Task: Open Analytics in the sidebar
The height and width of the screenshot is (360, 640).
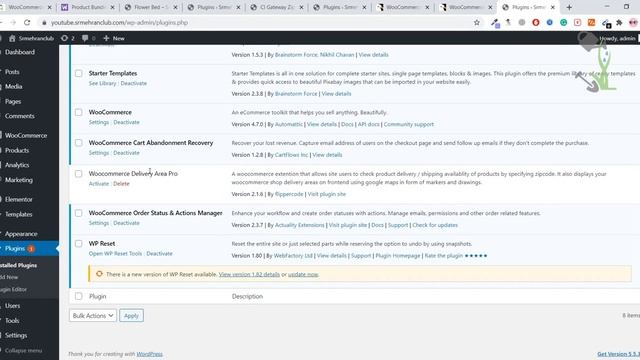Action: pyautogui.click(x=17, y=165)
